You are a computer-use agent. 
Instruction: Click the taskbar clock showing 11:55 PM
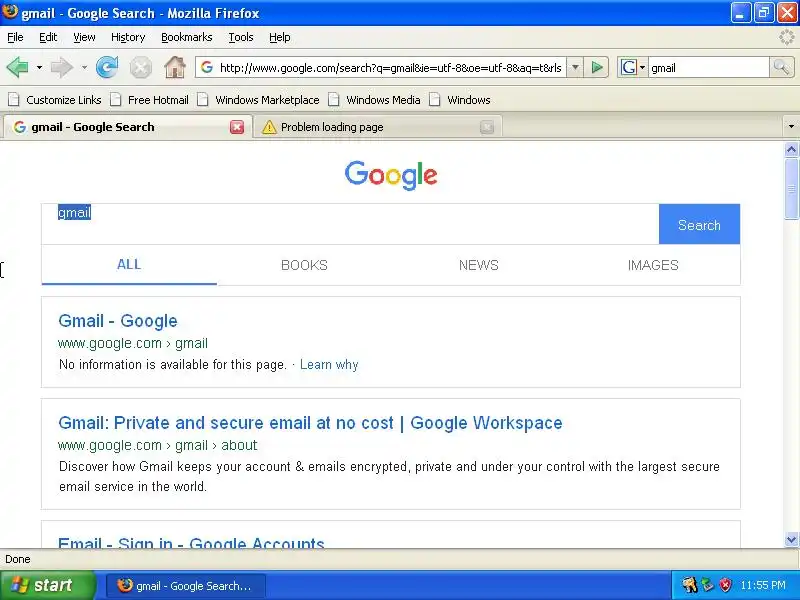pyautogui.click(x=763, y=585)
